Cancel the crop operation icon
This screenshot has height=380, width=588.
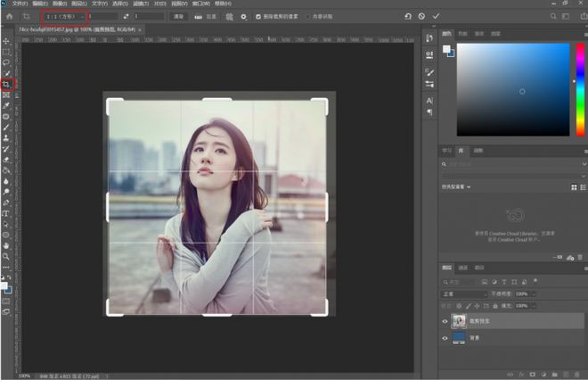coord(421,16)
